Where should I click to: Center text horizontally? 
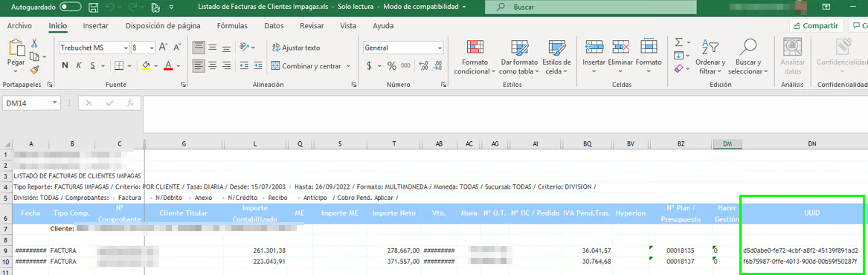(x=212, y=66)
